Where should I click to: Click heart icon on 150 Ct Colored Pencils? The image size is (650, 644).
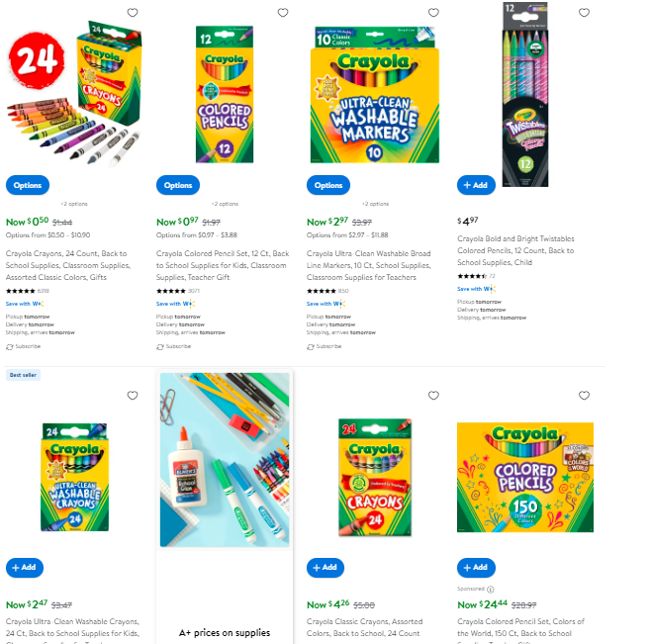coord(584,396)
